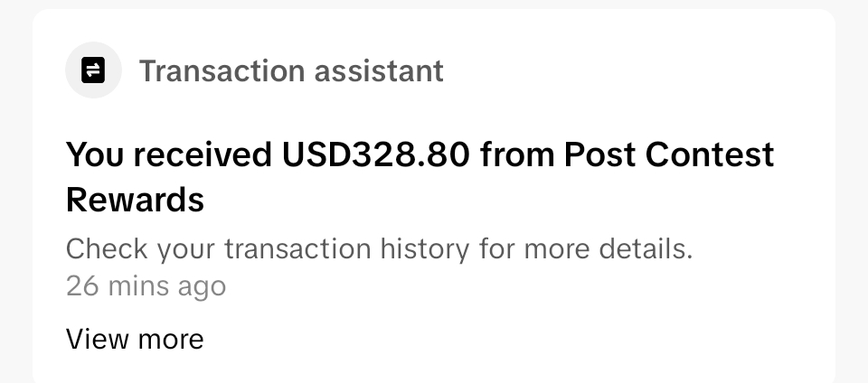Click the USD328.80 amount in the headline
The width and height of the screenshot is (868, 383).
376,154
